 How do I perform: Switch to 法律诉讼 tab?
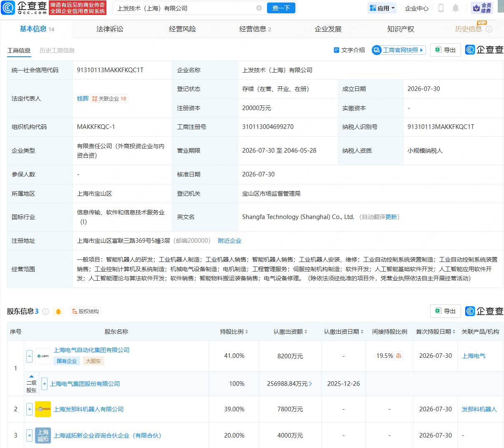click(x=110, y=29)
